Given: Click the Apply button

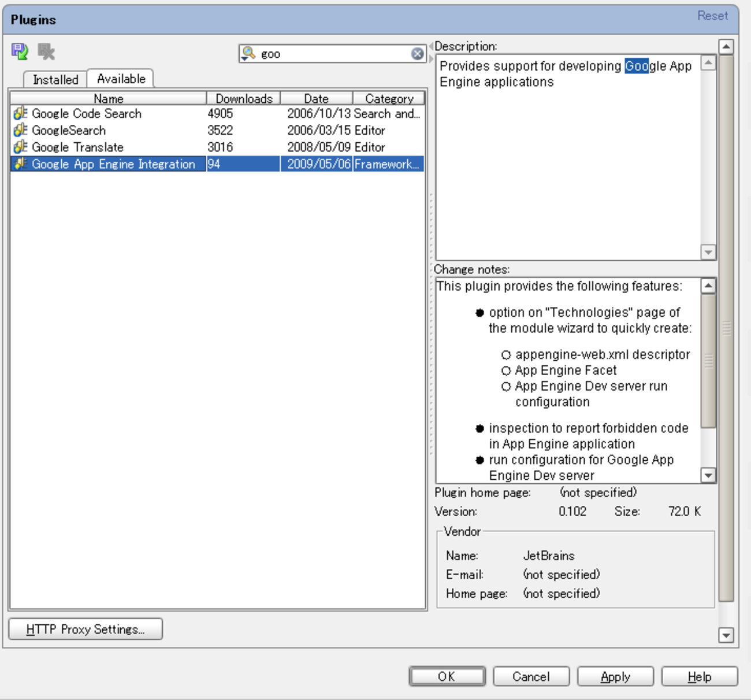Looking at the screenshot, I should [x=615, y=676].
